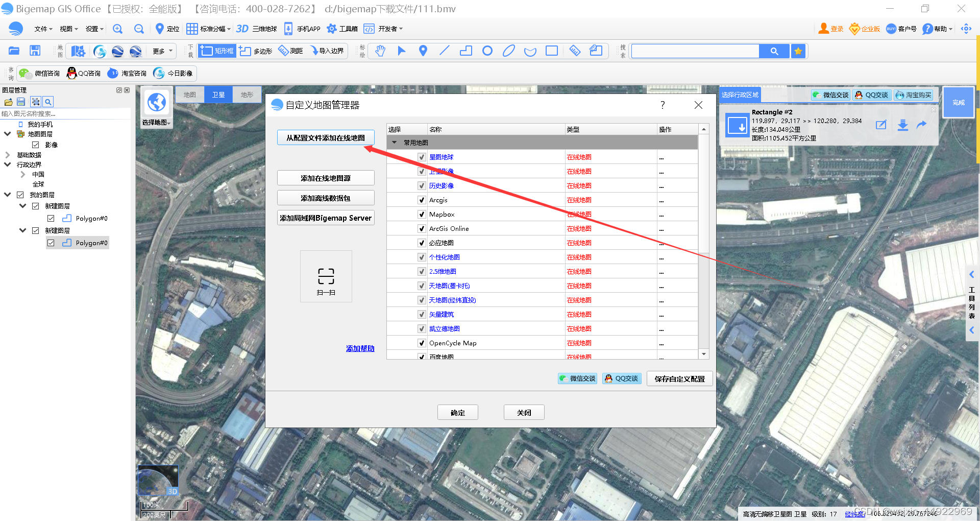Select the circle drawing tool

(487, 51)
